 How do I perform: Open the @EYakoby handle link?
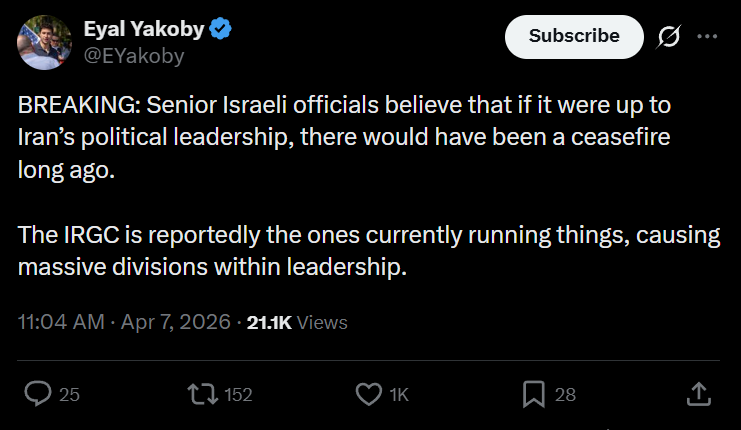click(x=134, y=56)
